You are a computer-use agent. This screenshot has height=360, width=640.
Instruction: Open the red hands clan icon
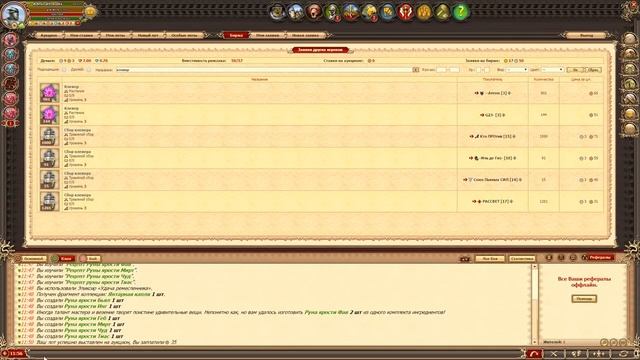pos(406,12)
